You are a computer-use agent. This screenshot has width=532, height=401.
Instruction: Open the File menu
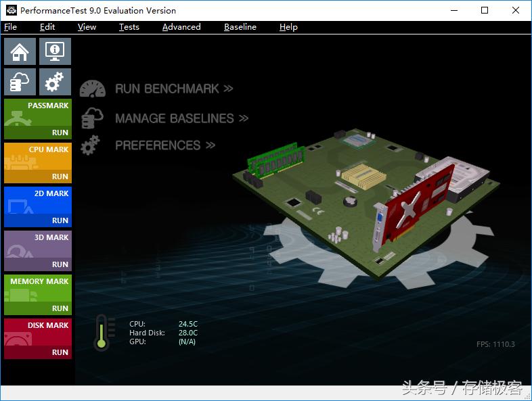point(10,27)
